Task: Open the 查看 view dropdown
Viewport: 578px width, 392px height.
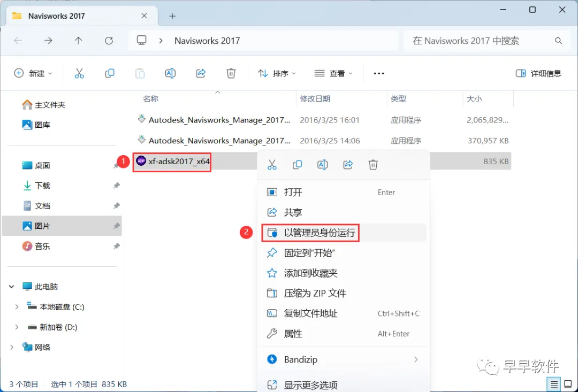Action: pos(333,73)
